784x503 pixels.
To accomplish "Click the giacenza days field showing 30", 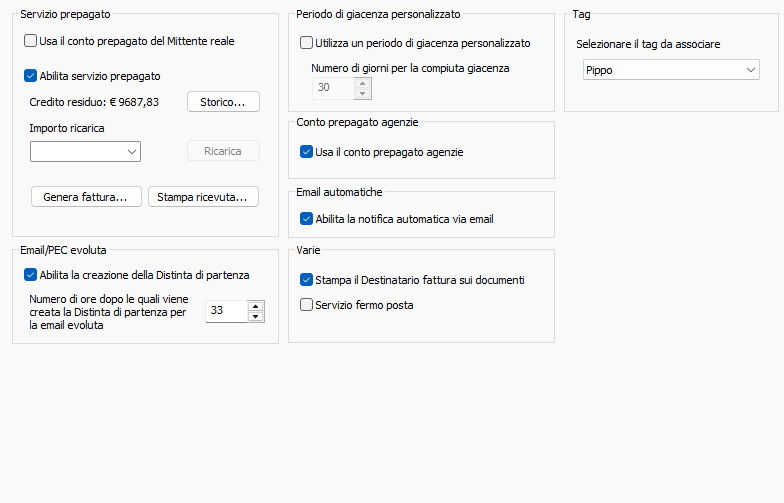I will 332,88.
